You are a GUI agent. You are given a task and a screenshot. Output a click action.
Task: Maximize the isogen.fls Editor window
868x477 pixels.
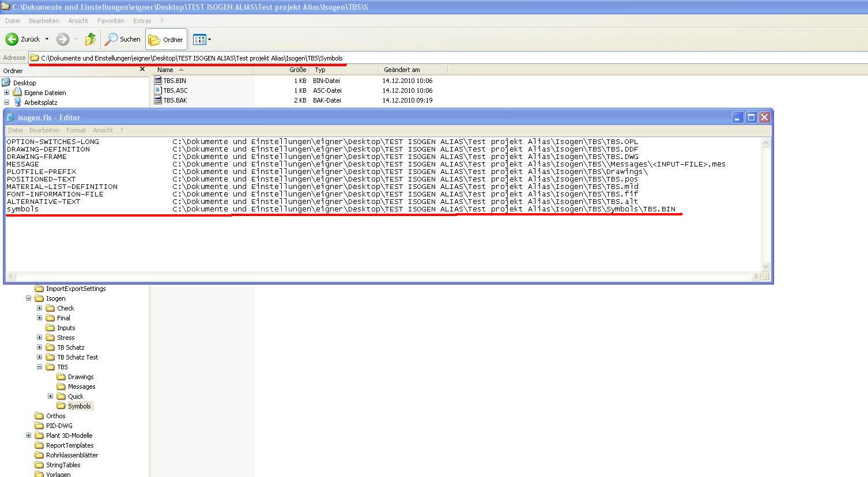pos(751,118)
